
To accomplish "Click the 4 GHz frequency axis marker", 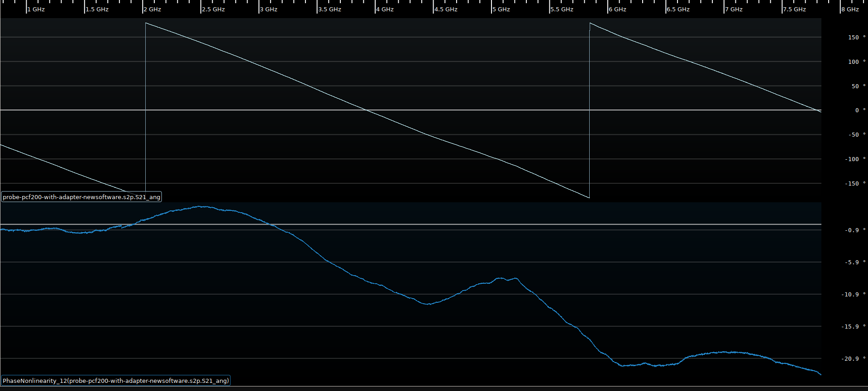I will click(x=385, y=9).
